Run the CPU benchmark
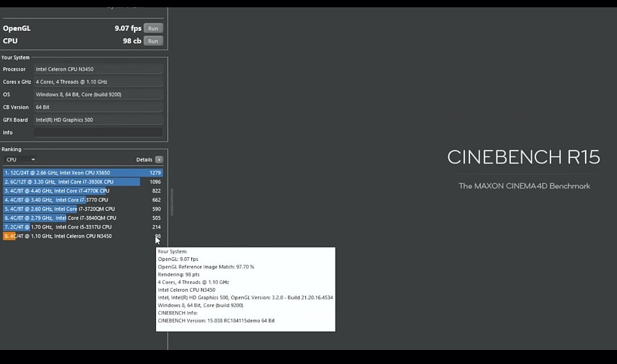617x364 pixels. 153,41
